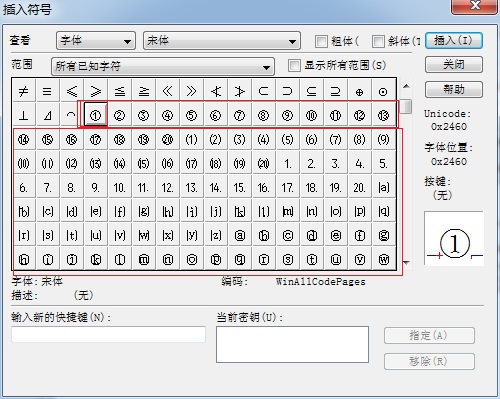Select the circled number ⑬ symbol
Screen dimensions: 500x399
point(383,115)
